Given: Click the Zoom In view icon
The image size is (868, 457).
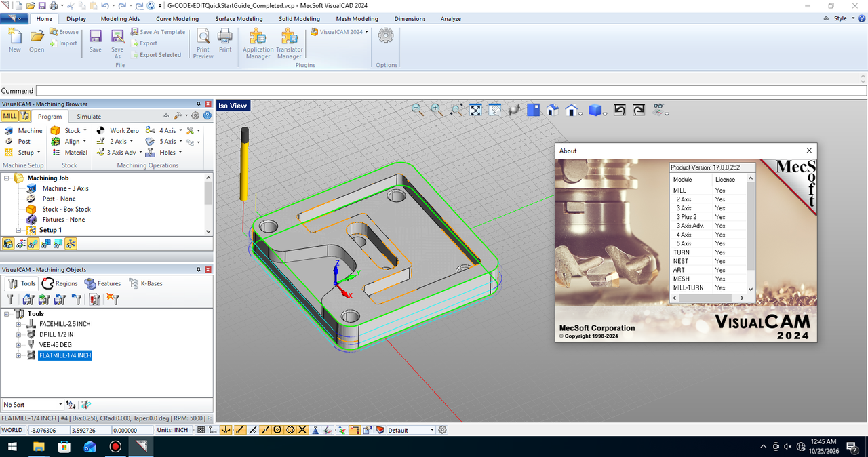Looking at the screenshot, I should pyautogui.click(x=437, y=109).
